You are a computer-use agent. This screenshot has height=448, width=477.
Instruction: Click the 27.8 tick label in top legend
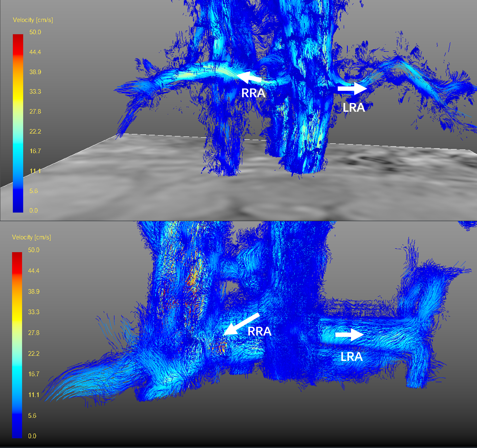pyautogui.click(x=35, y=112)
